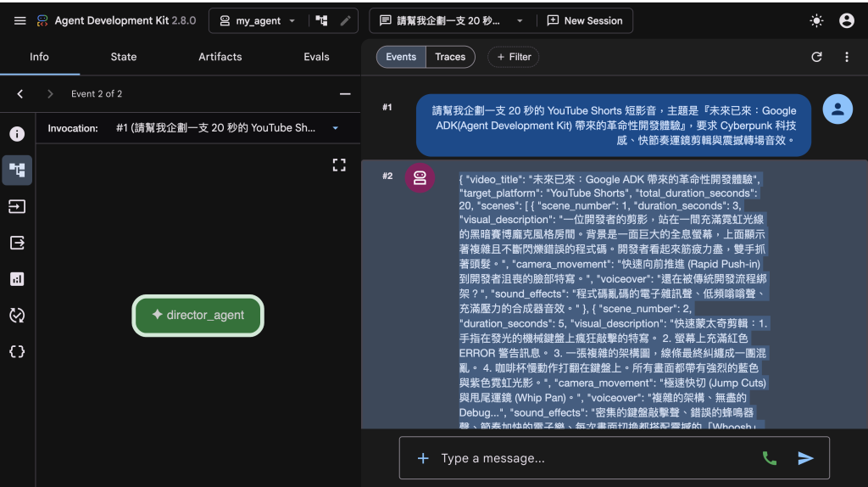Click the user avatar beside message #1
The width and height of the screenshot is (868, 487).
837,109
